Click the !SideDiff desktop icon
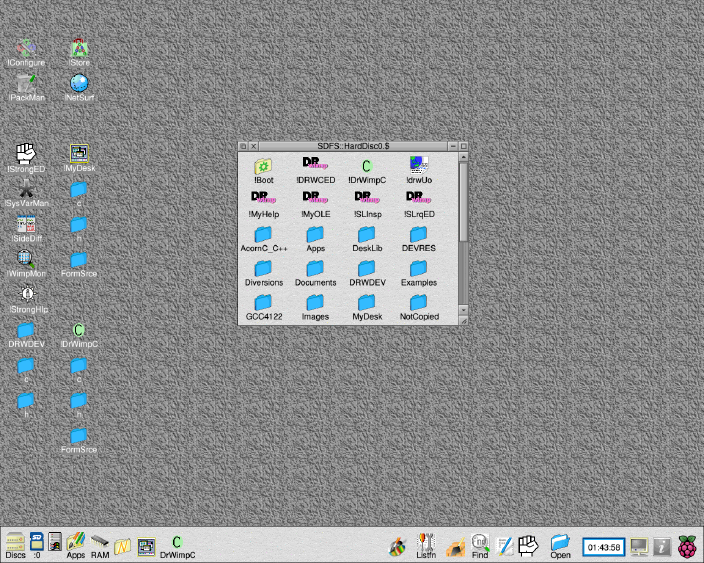 pyautogui.click(x=27, y=225)
